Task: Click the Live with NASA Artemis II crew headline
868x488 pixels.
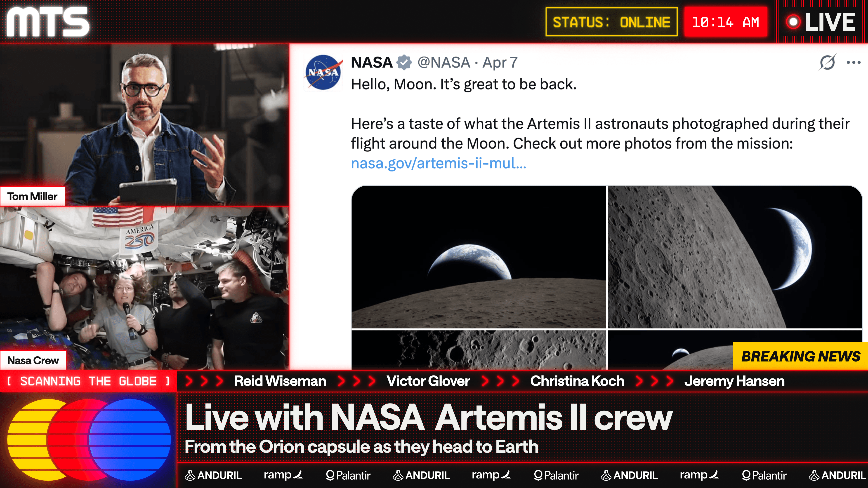Action: (429, 417)
